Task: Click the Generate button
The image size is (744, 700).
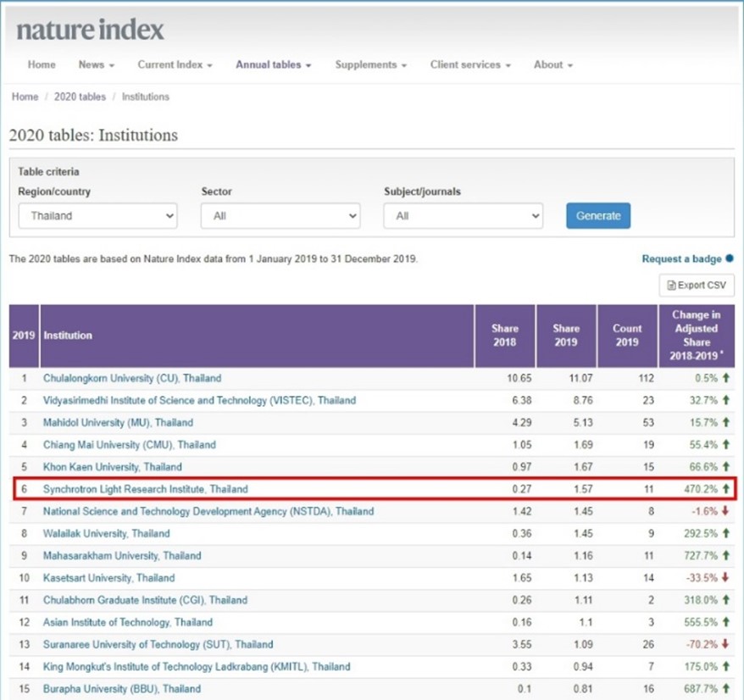Action: (x=598, y=216)
